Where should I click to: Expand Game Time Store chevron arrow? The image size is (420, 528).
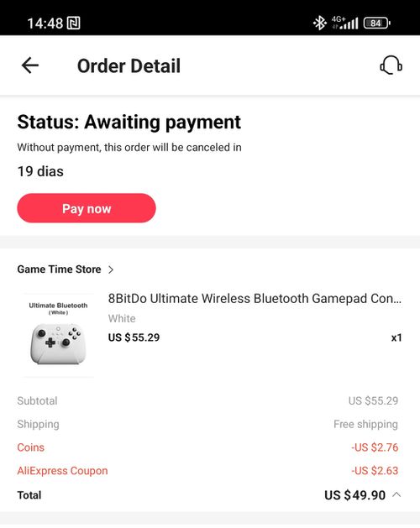111,269
